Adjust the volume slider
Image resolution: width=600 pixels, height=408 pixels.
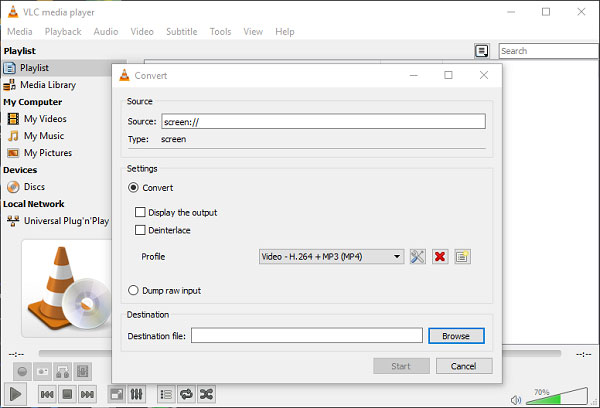(557, 397)
